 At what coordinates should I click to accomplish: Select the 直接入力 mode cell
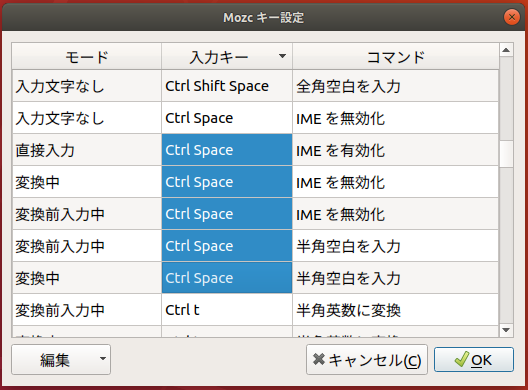(x=87, y=150)
